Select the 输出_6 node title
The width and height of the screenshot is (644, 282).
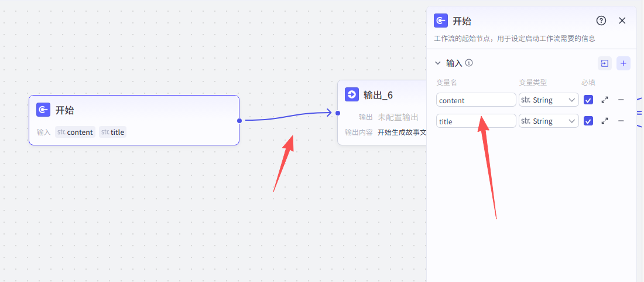point(378,95)
